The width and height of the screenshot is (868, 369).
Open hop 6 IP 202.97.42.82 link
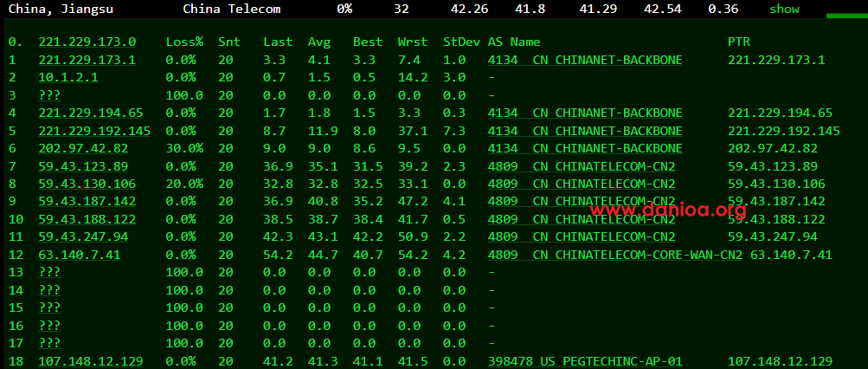click(x=83, y=148)
